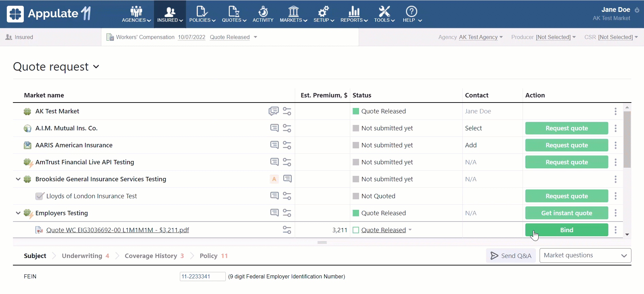This screenshot has height=294, width=644.
Task: Click the Bind button
Action: point(566,230)
